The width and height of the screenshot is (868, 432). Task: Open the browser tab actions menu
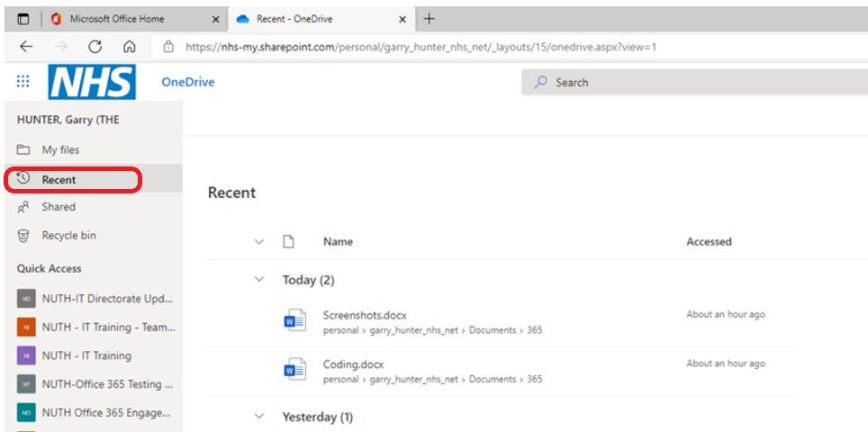coord(23,20)
